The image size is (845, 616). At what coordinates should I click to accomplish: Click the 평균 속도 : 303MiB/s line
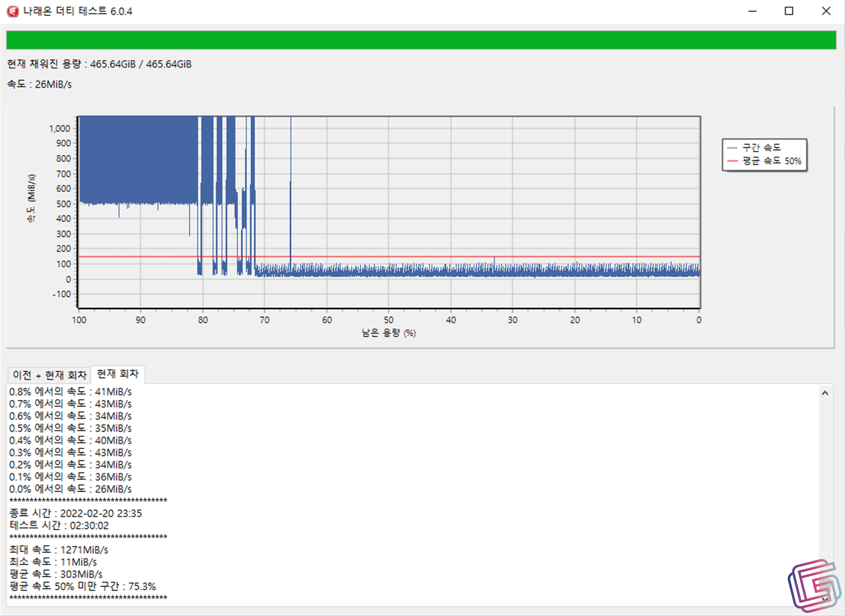point(56,574)
